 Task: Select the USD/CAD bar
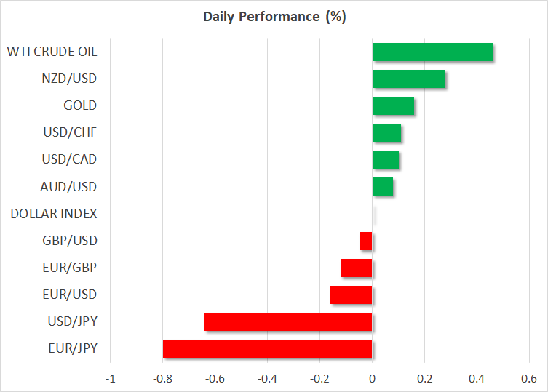pyautogui.click(x=385, y=160)
